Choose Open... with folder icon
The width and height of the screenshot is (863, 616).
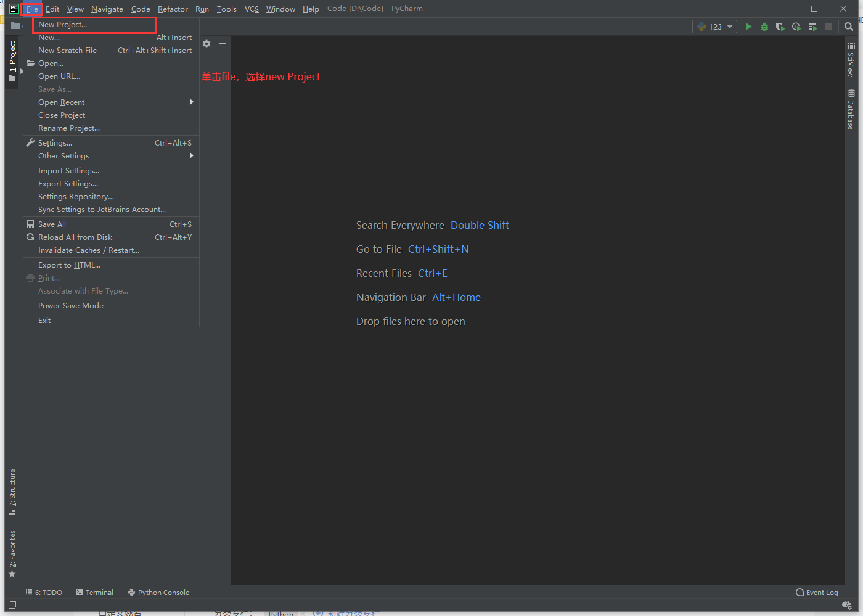coord(111,64)
